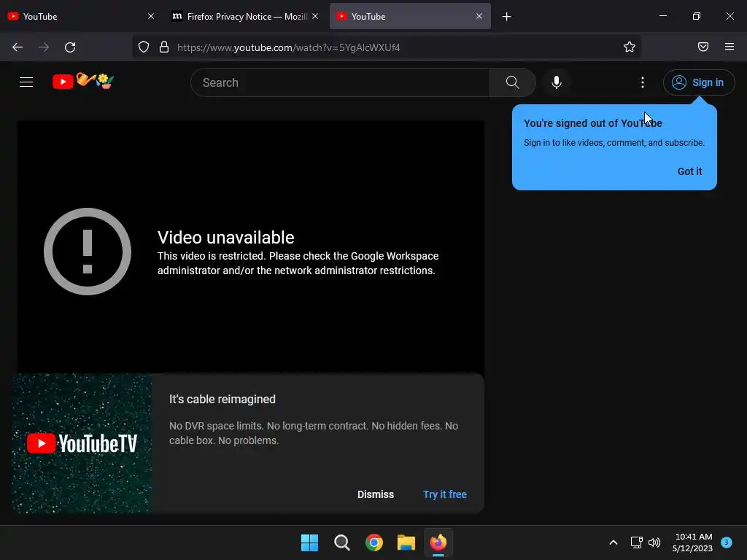This screenshot has width=747, height=560.
Task: Click the search magnifier button
Action: point(512,82)
